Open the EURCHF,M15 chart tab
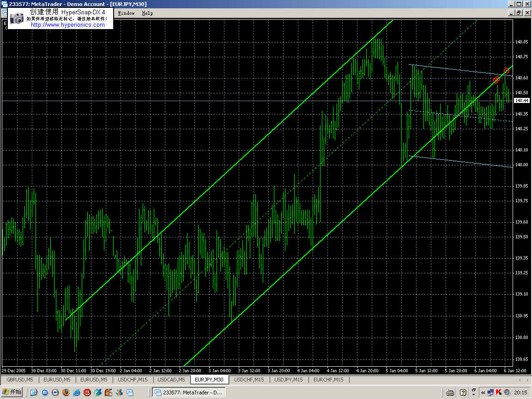532x399 pixels. pyautogui.click(x=328, y=380)
